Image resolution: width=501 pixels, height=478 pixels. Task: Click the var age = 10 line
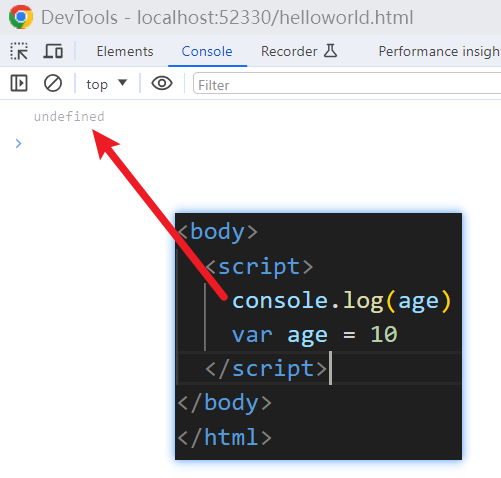(x=314, y=335)
